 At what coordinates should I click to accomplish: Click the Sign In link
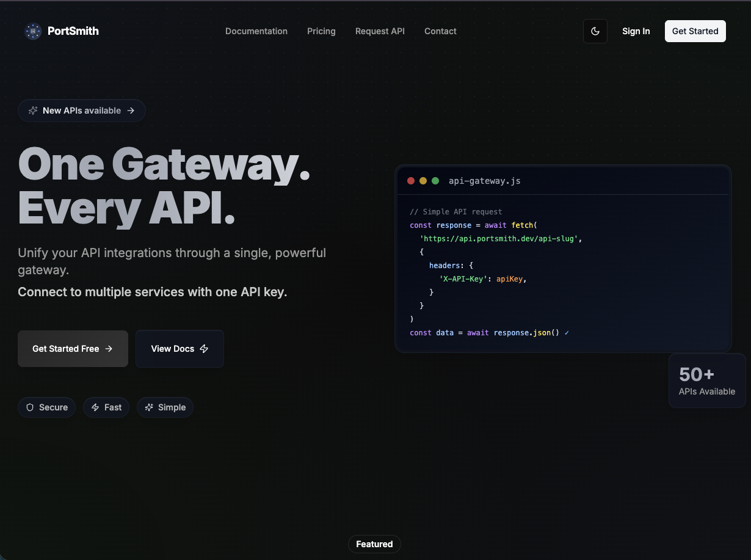click(x=636, y=31)
